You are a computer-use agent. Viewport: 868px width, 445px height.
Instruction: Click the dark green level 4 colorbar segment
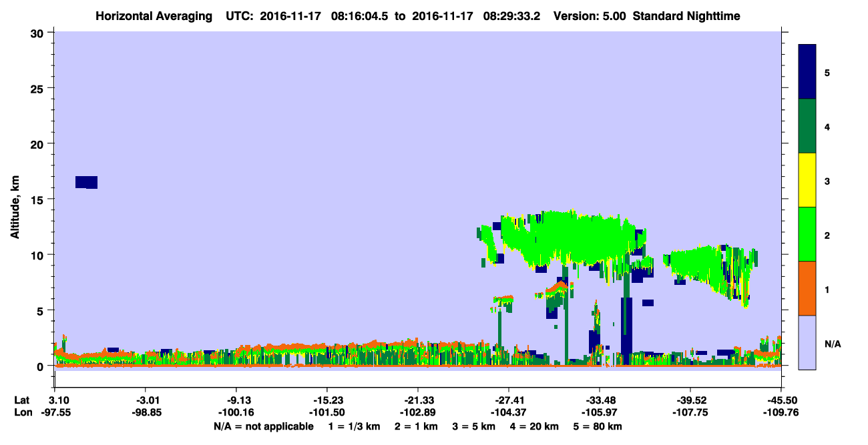807,126
